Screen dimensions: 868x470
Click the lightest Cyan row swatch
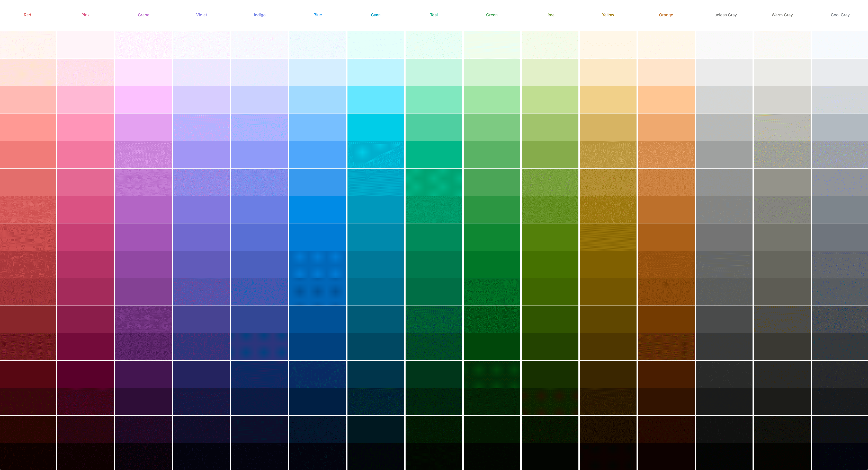click(x=376, y=43)
